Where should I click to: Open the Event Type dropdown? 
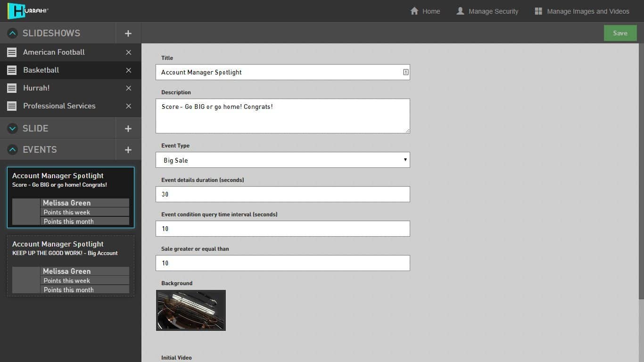pos(282,160)
